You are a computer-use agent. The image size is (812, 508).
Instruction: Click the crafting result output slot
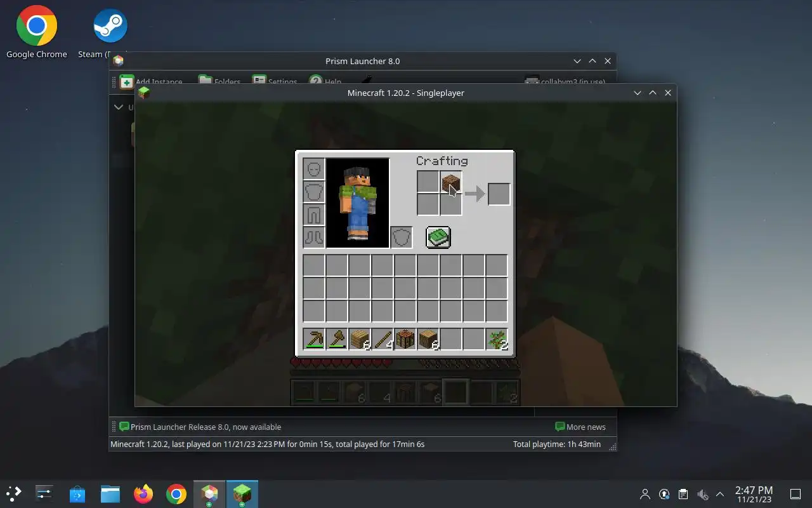click(499, 194)
